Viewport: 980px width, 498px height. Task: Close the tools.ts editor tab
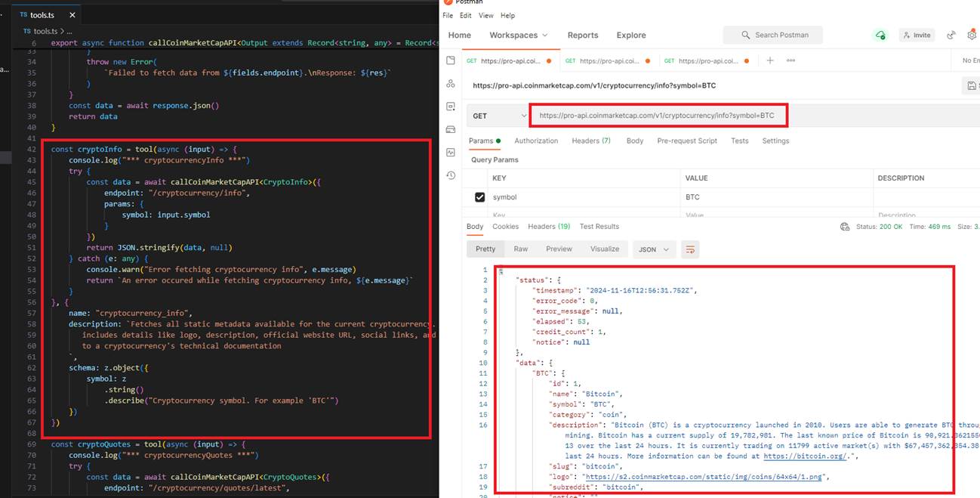click(x=72, y=14)
